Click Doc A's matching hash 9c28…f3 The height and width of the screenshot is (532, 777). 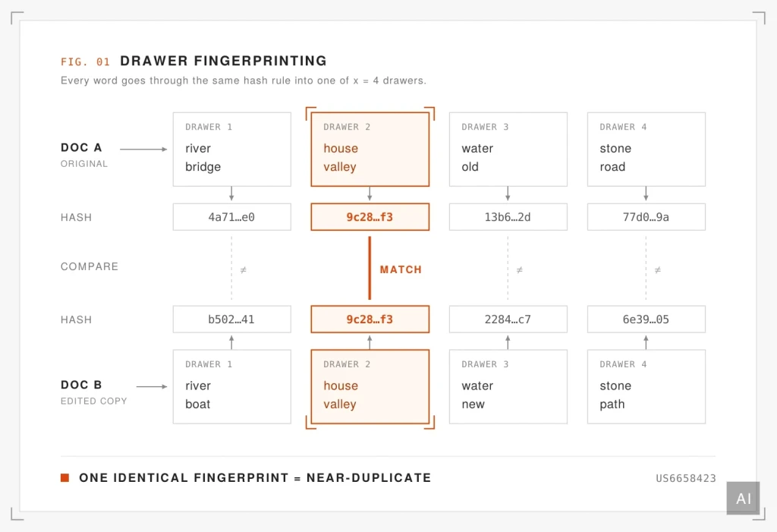[370, 217]
